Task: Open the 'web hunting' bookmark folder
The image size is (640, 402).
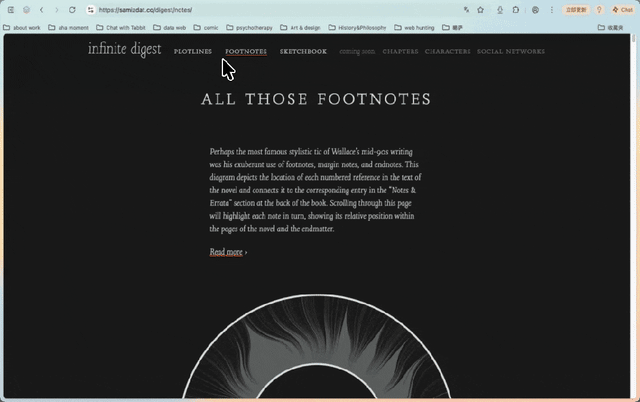Action: click(x=414, y=28)
